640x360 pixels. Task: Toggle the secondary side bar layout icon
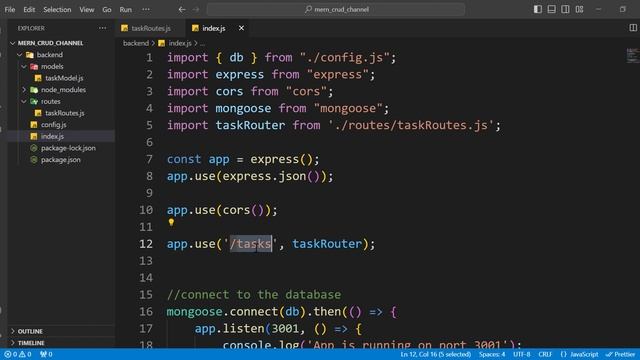click(x=565, y=9)
